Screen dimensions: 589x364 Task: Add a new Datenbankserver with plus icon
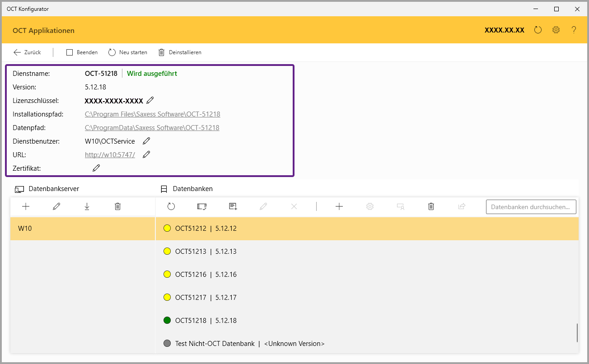point(26,206)
